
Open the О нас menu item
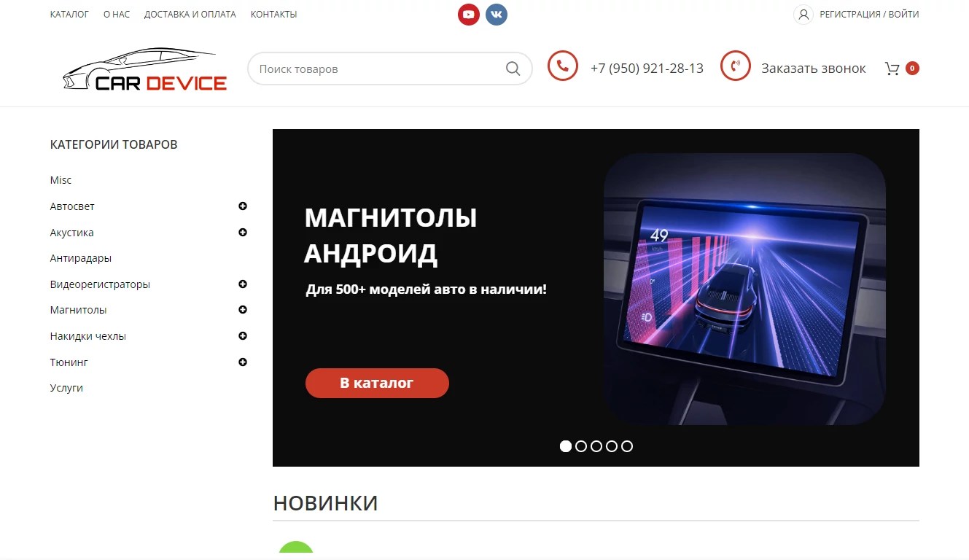pyautogui.click(x=117, y=15)
